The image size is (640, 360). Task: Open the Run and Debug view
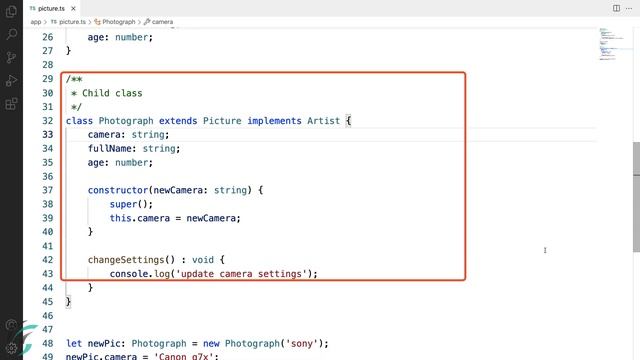(11, 80)
